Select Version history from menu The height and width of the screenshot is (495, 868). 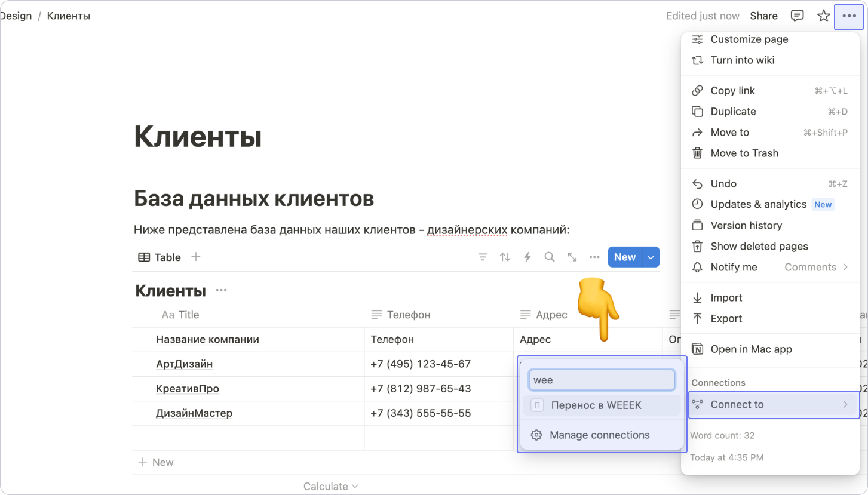tap(746, 225)
